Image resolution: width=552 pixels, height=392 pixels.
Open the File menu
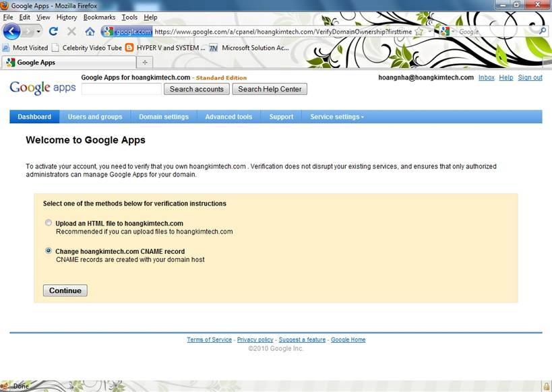point(7,18)
